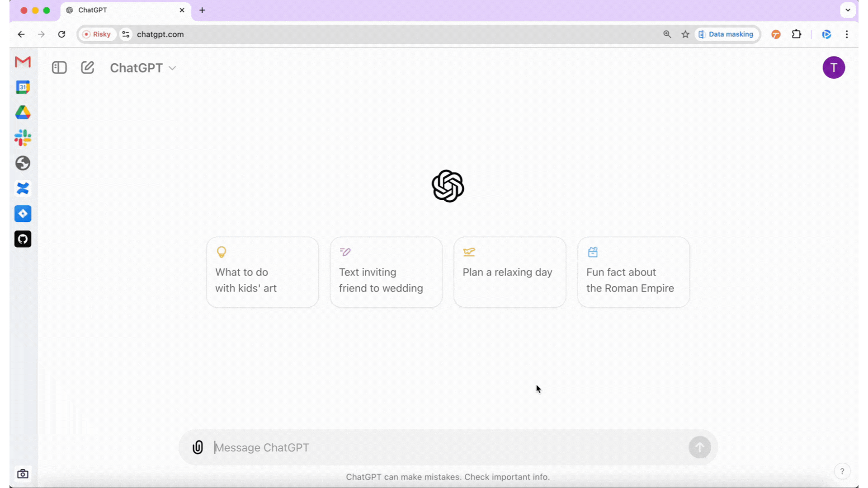Expand the ChatGPT model selector dropdown
Image resolution: width=868 pixels, height=488 pixels.
(143, 68)
